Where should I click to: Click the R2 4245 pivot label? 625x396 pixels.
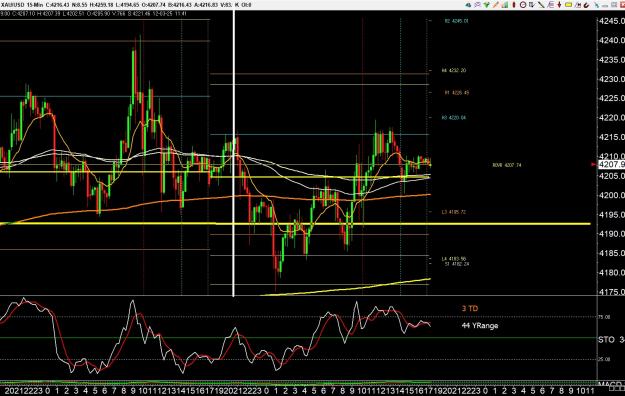tap(456, 21)
